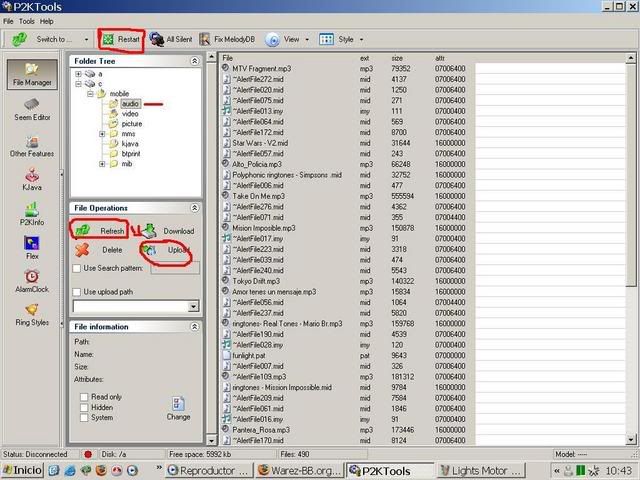Enable Use upload path checkbox
The image size is (640, 480).
coord(76,292)
